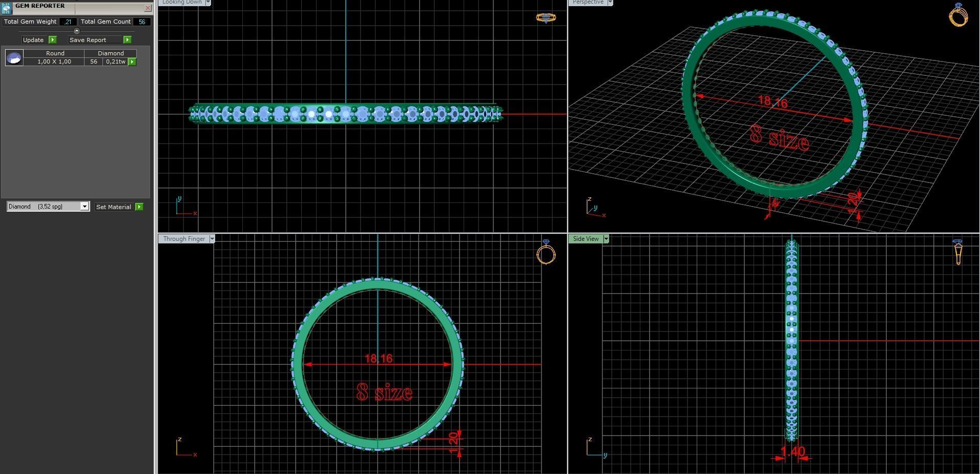Click the Update button
This screenshot has width=980, height=474.
[33, 39]
